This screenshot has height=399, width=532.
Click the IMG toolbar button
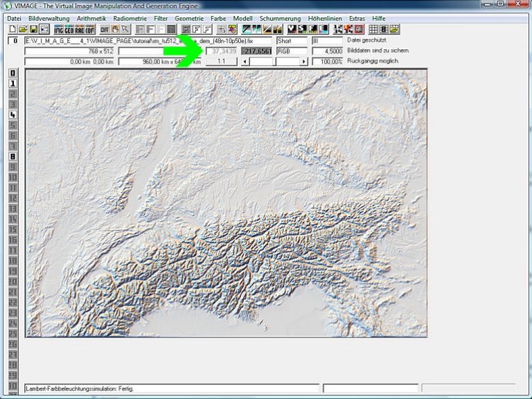click(59, 30)
